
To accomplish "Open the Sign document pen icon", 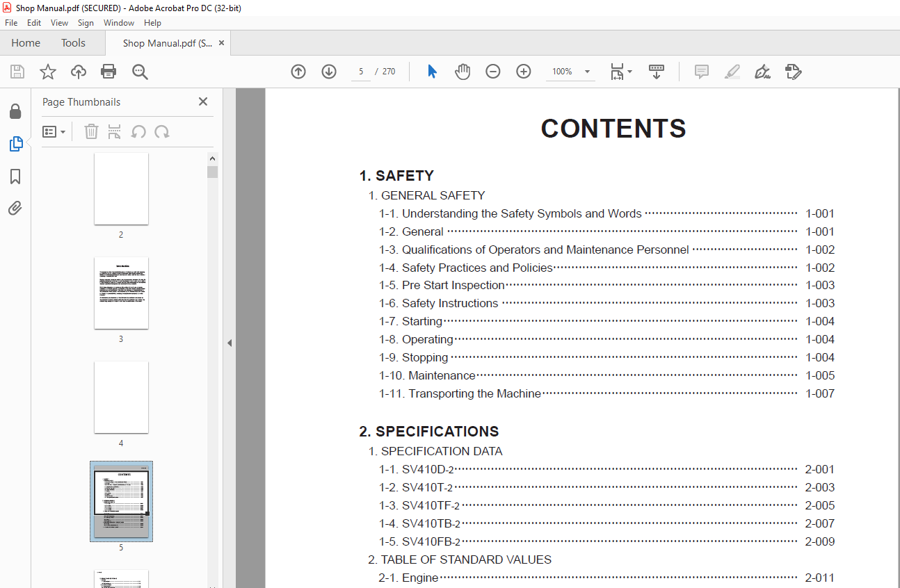I will click(762, 72).
